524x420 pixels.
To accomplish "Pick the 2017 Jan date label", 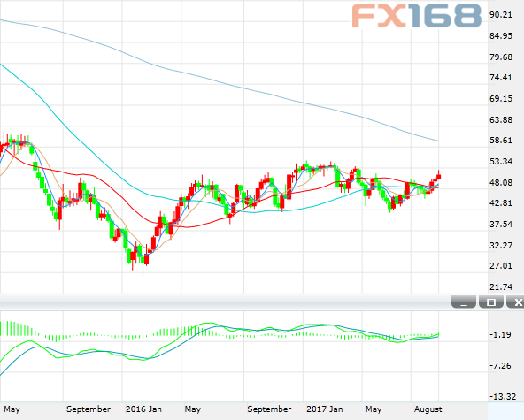I will tap(325, 409).
